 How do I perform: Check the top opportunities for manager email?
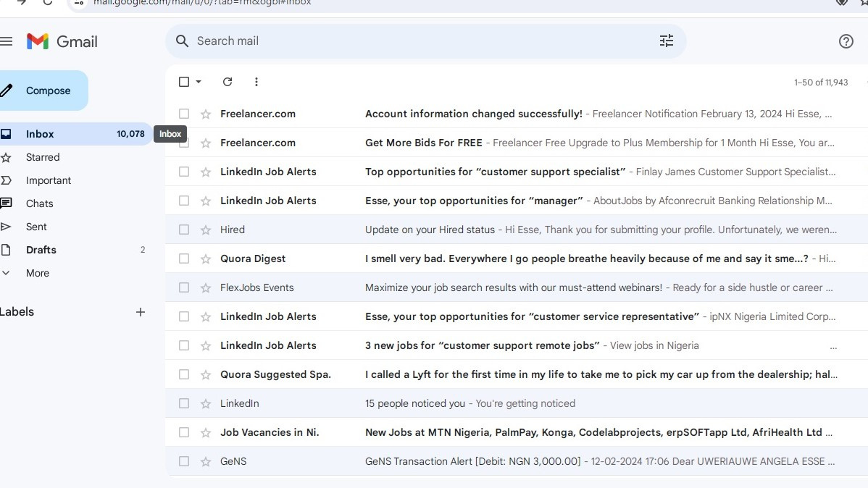point(184,201)
